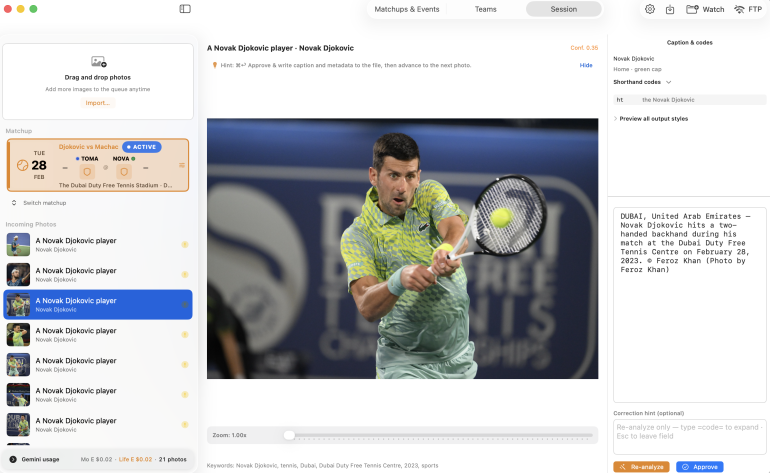Click the lightbulb hint icon

(x=215, y=65)
